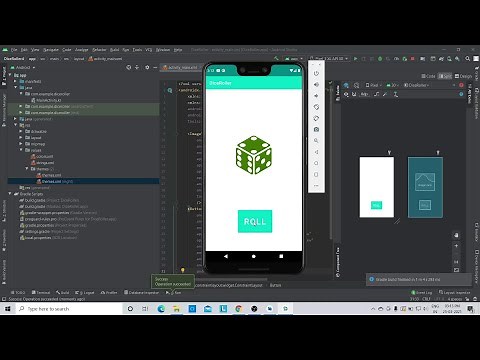Viewport: 480px width, 360px height.
Task: Open the Database Inspector tool window
Action: 142,293
